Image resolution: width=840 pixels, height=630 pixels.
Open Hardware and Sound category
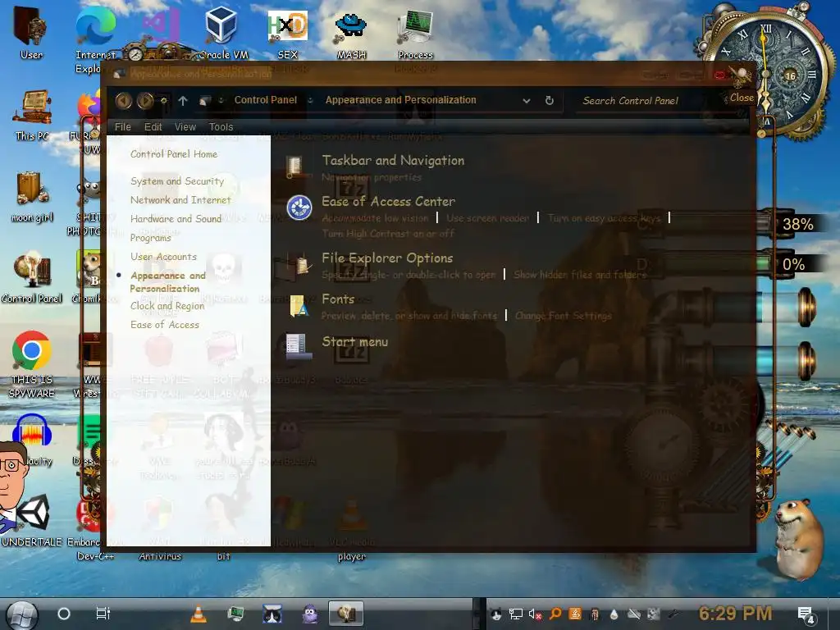pyautogui.click(x=176, y=218)
